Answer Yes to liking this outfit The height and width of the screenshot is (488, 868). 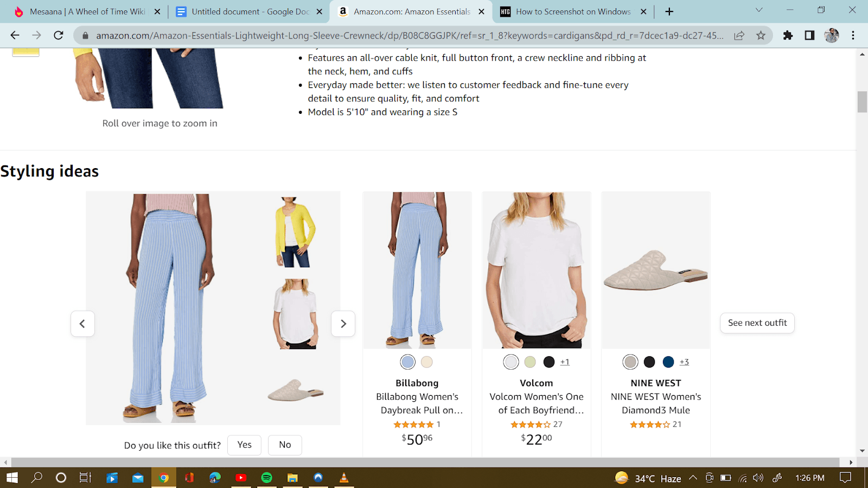pyautogui.click(x=244, y=445)
